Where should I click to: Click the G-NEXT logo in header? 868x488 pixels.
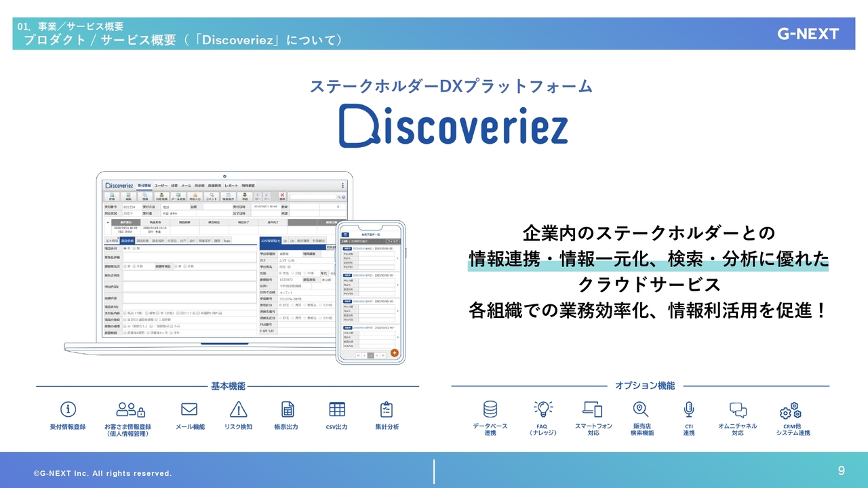pyautogui.click(x=808, y=33)
